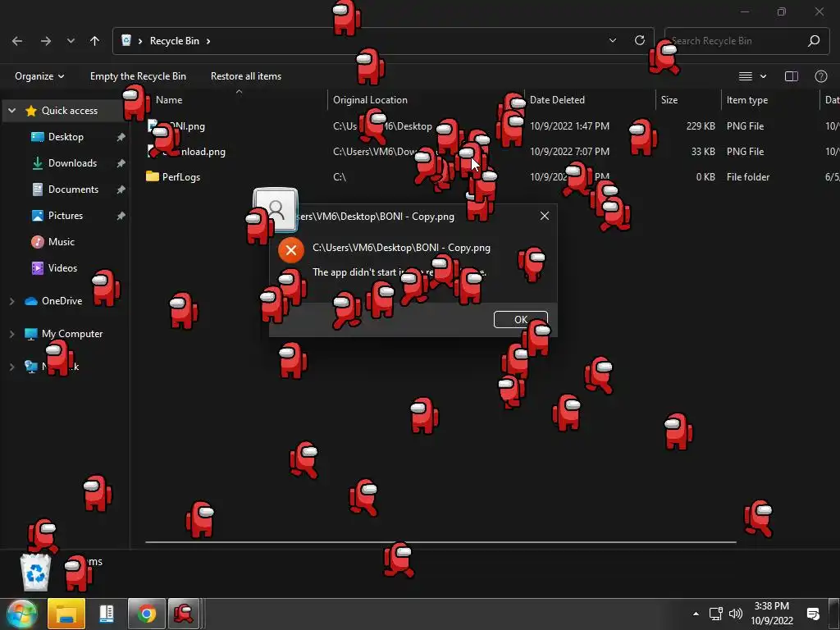
Task: Go up one folder level
Action: (95, 41)
